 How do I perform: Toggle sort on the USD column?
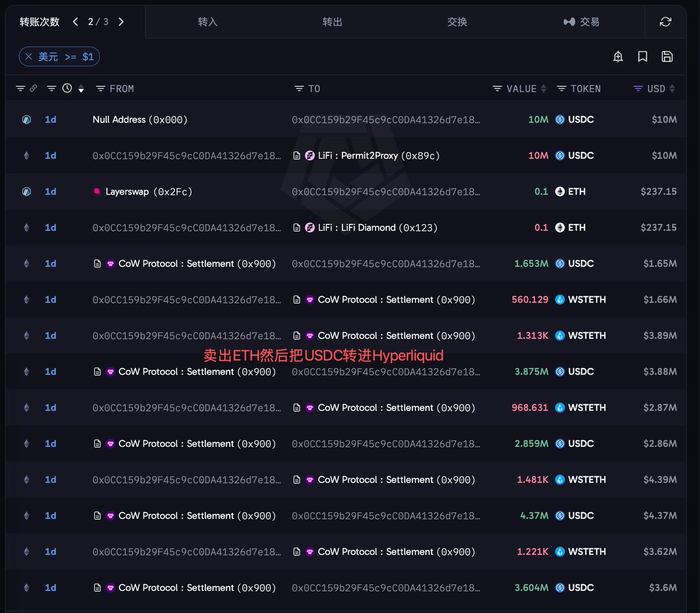click(672, 89)
